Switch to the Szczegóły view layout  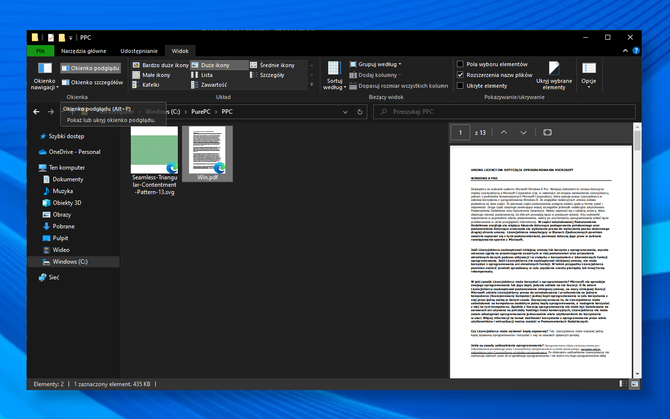272,75
